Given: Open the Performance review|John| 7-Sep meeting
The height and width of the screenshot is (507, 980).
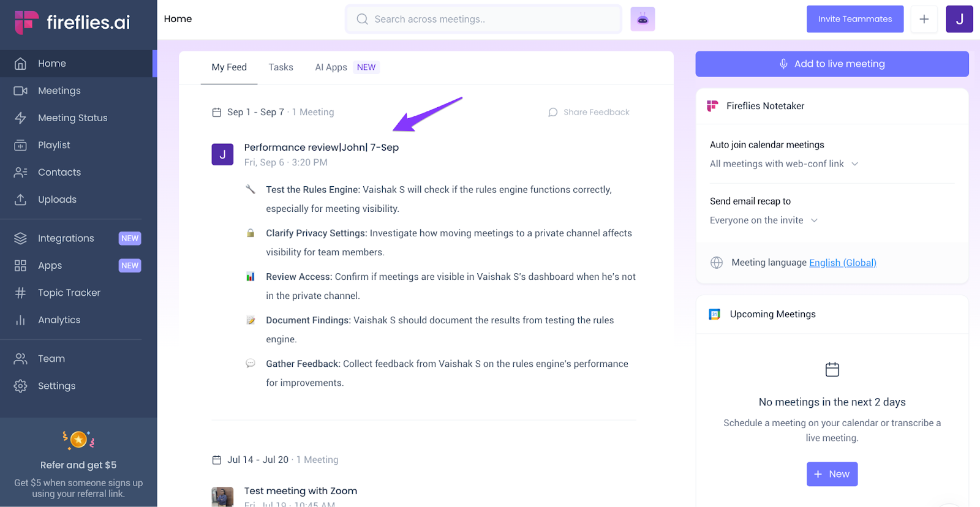Looking at the screenshot, I should [x=322, y=148].
